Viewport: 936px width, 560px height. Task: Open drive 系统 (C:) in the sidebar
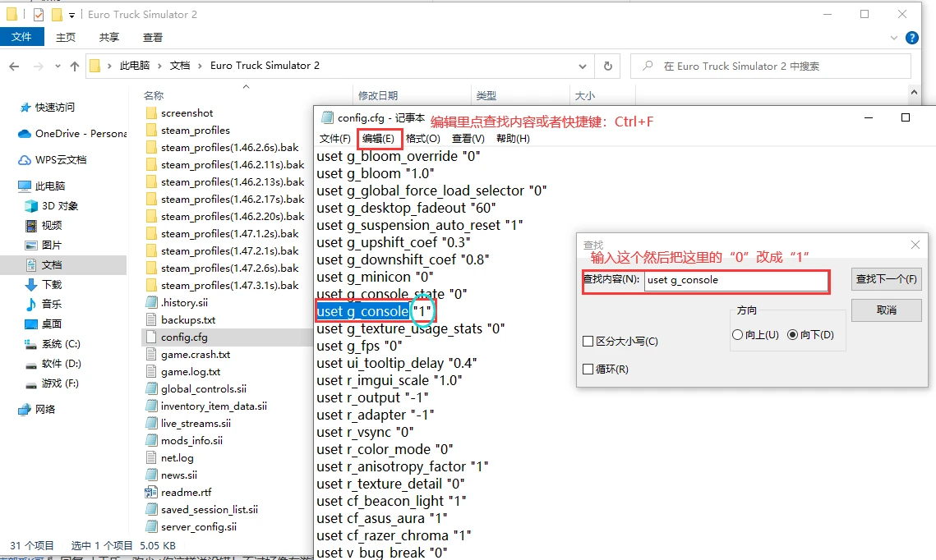(53, 343)
